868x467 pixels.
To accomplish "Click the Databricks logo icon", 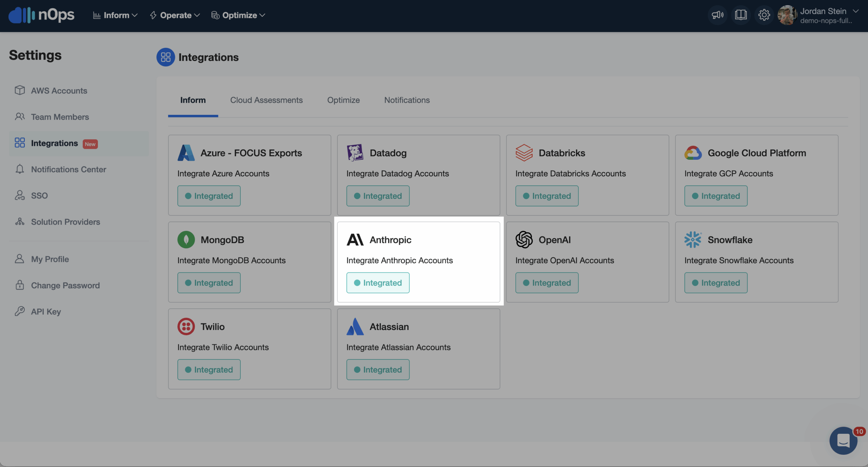I will coord(524,153).
